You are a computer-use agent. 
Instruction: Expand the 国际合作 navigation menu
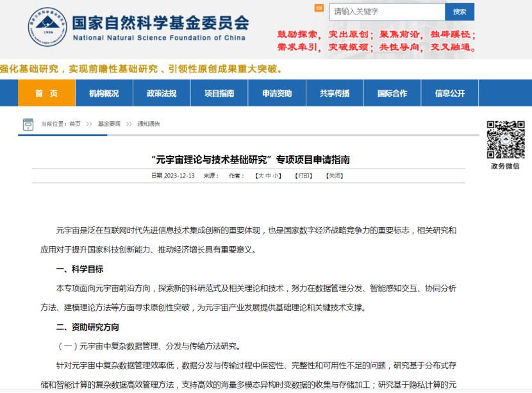pos(392,93)
